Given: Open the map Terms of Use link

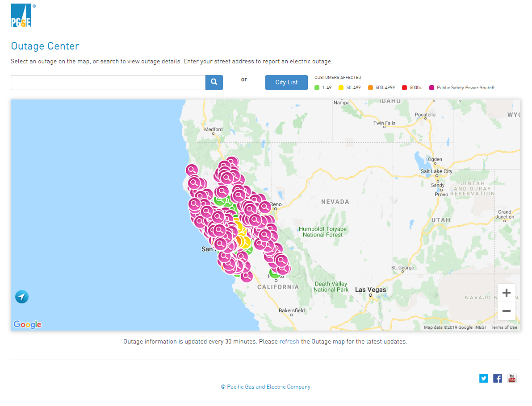Looking at the screenshot, I should tap(504, 327).
